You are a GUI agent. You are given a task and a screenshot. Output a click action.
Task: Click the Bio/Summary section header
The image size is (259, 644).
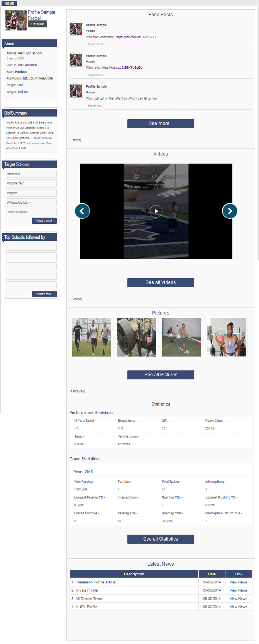[30, 113]
